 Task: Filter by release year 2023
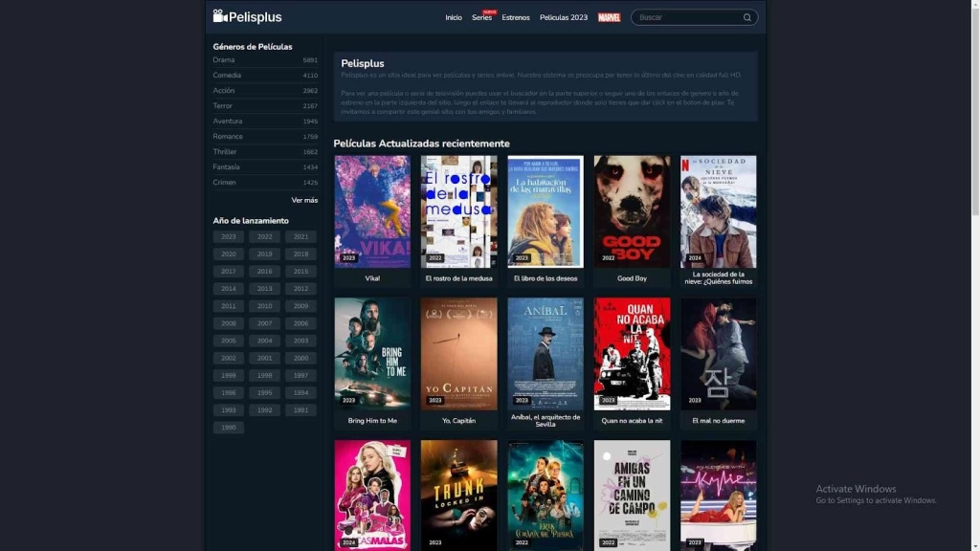228,237
